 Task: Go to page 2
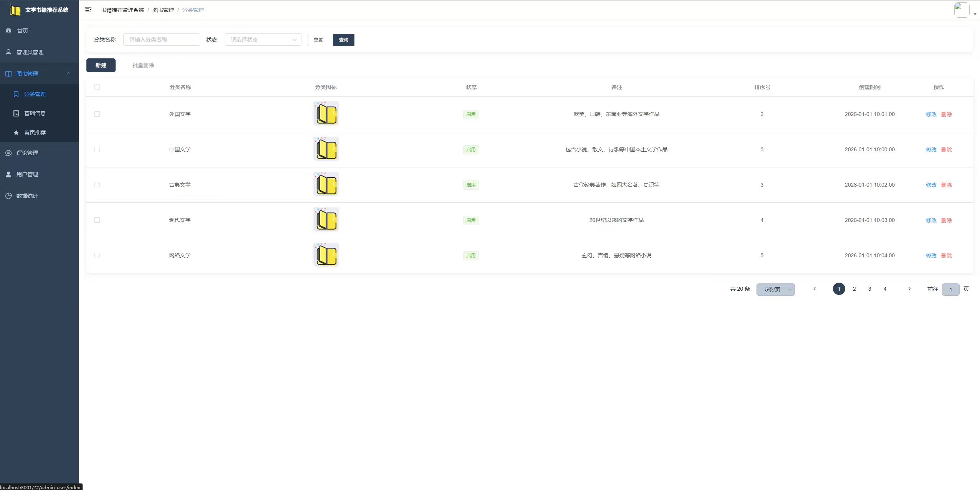tap(854, 289)
